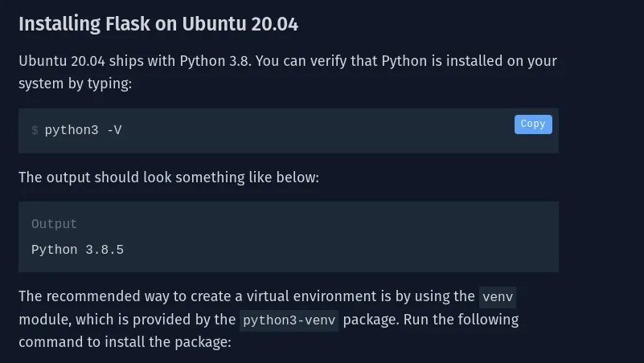
Task: Click "command to install the package:" text
Action: point(125,342)
